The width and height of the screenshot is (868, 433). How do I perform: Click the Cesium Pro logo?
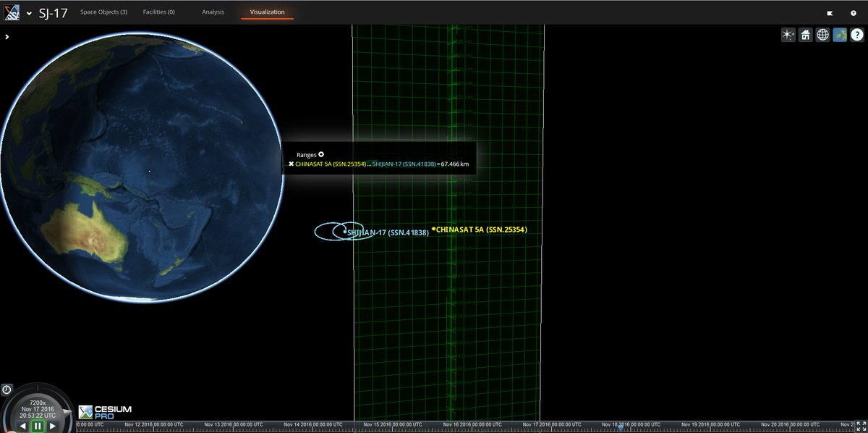(x=105, y=412)
